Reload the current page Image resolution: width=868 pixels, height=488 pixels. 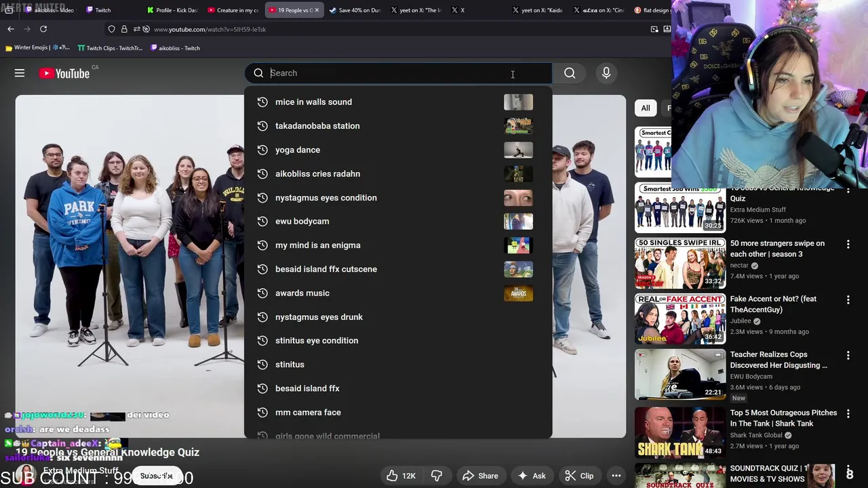coord(43,29)
